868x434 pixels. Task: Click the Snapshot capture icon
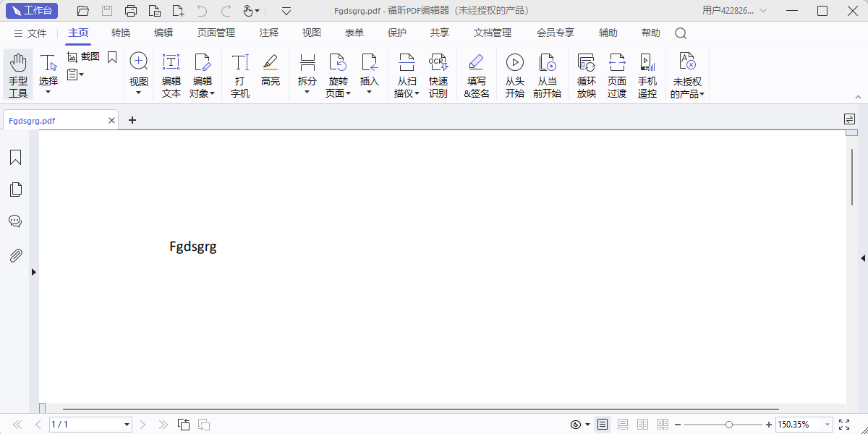click(x=72, y=56)
